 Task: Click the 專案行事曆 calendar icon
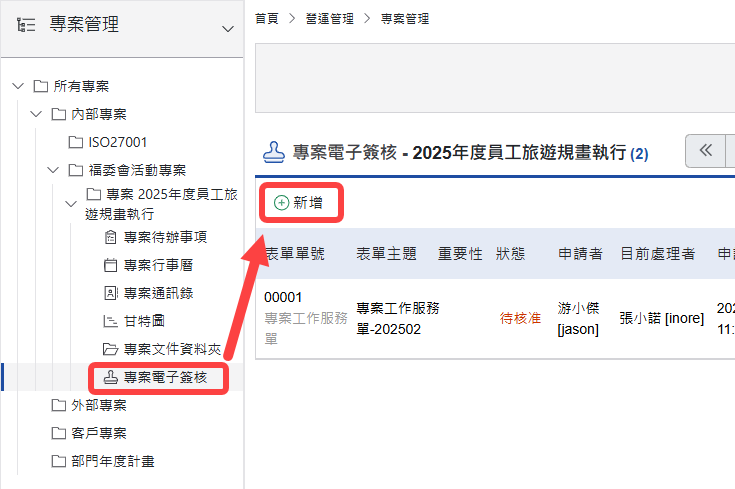111,265
